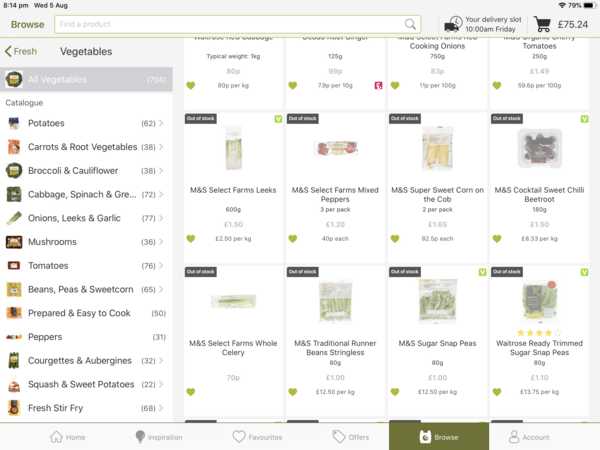Image resolution: width=600 pixels, height=450 pixels.
Task: Open M&S Super Sweet Corn product image
Action: click(437, 148)
